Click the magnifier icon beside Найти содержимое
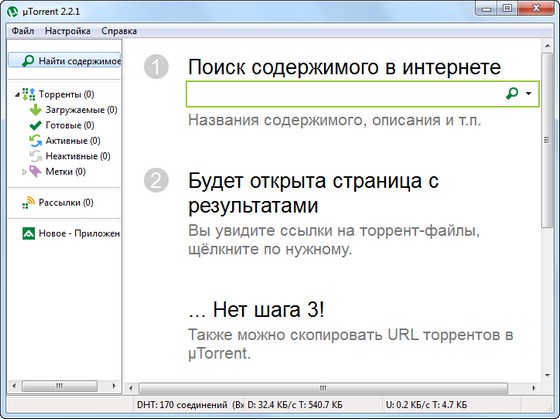Image resolution: width=560 pixels, height=419 pixels. (x=28, y=61)
